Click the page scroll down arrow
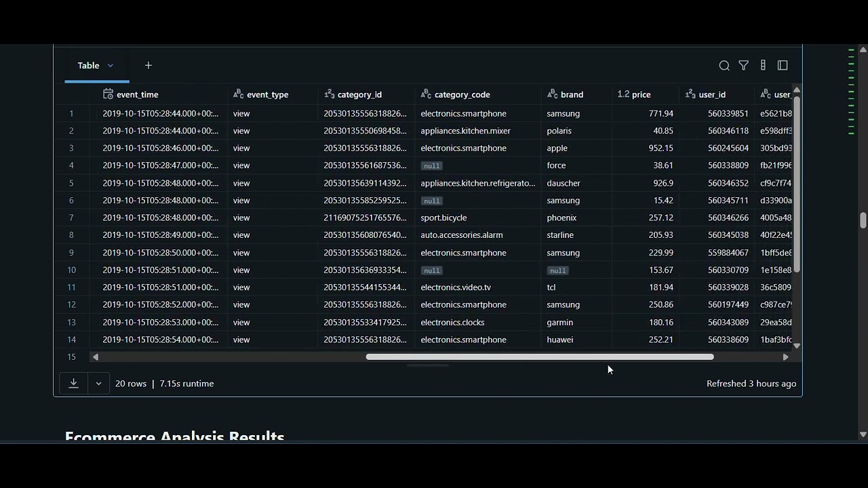Viewport: 868px width, 488px height. [x=863, y=434]
